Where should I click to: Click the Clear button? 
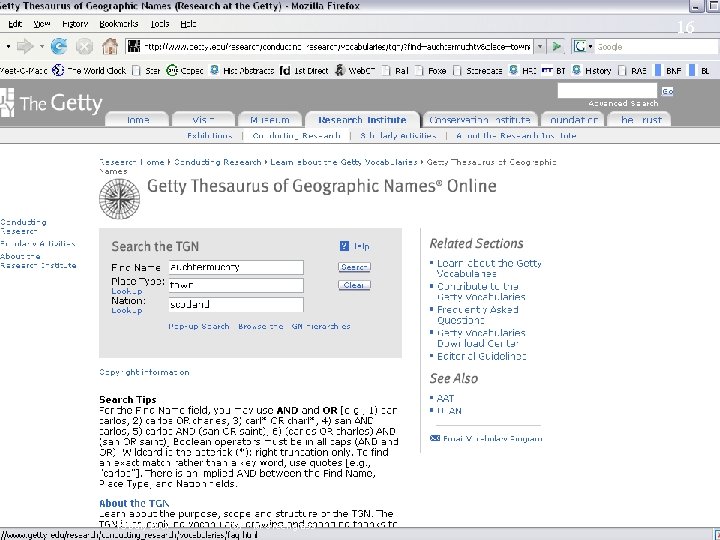point(354,285)
